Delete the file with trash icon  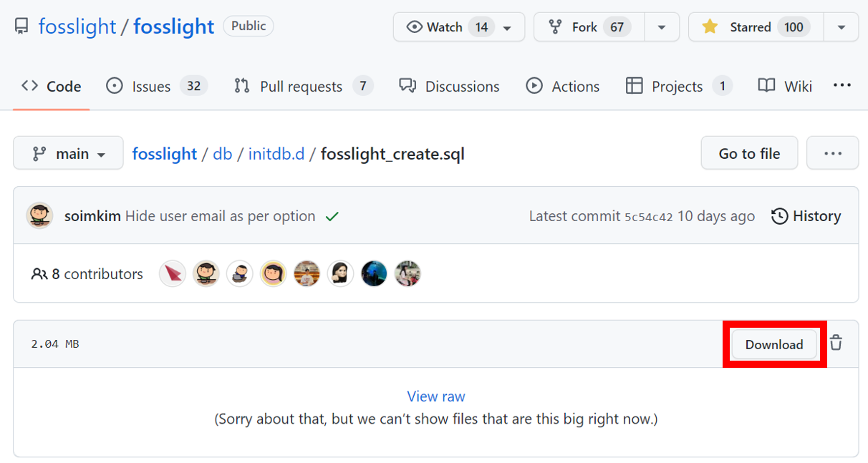click(836, 343)
